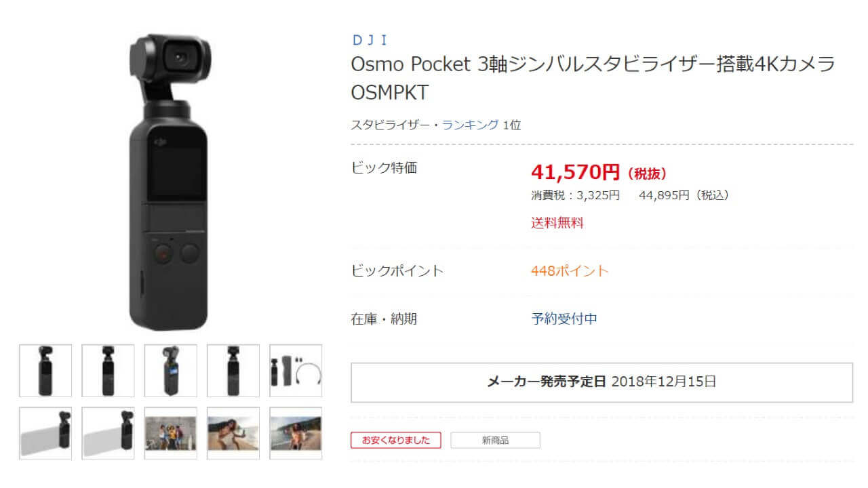Click the 41,570円 price text
Image resolution: width=868 pixels, height=488 pixels.
coord(575,173)
